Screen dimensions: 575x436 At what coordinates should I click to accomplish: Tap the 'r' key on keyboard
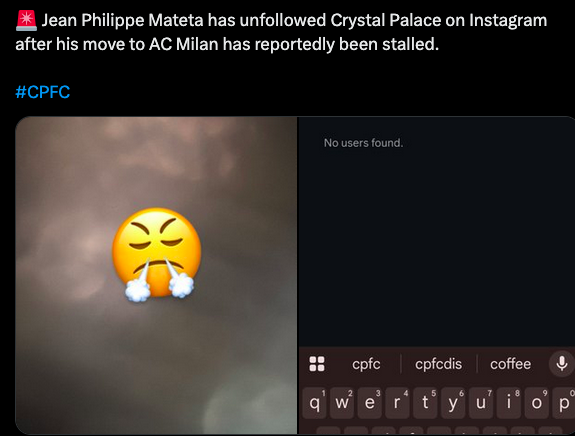tap(398, 403)
